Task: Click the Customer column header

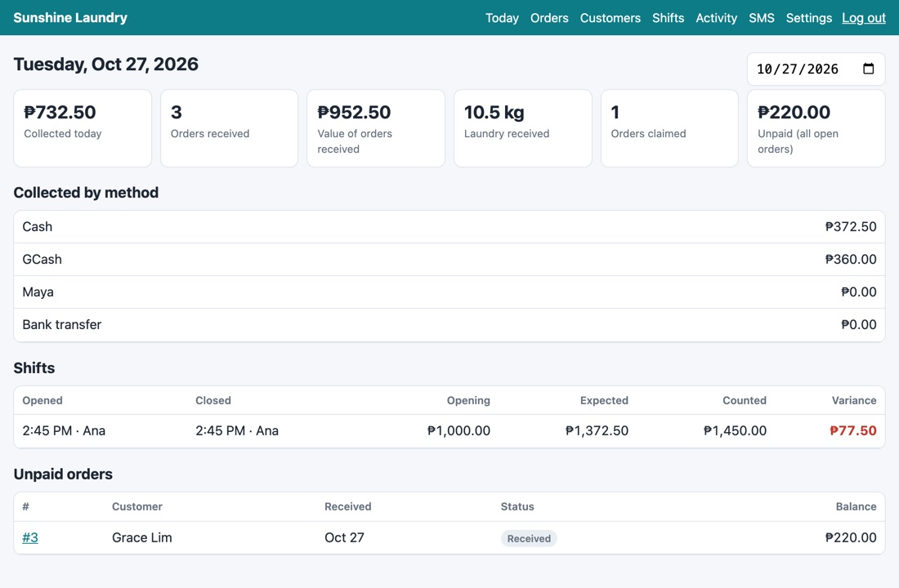Action: (137, 506)
